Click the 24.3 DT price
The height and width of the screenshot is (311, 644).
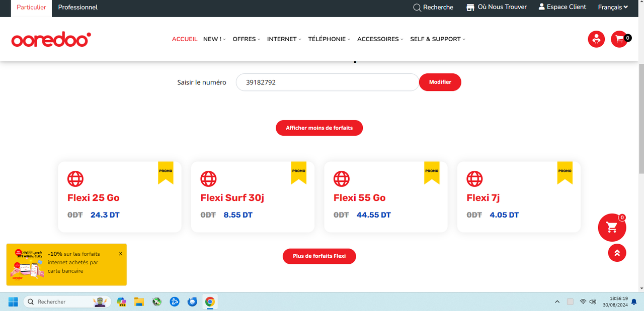[x=105, y=215]
